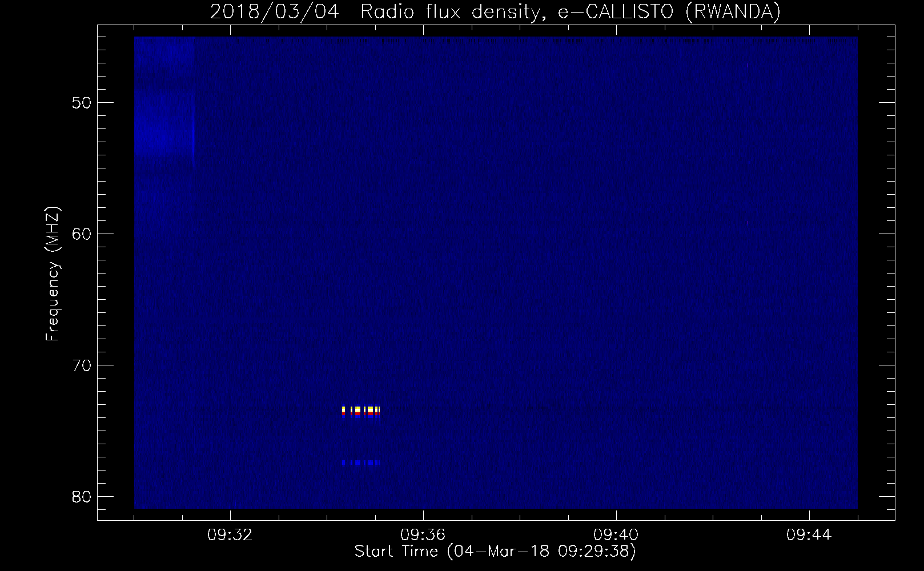
Task: Select the 09:32 time tick label
Action: pyautogui.click(x=230, y=535)
